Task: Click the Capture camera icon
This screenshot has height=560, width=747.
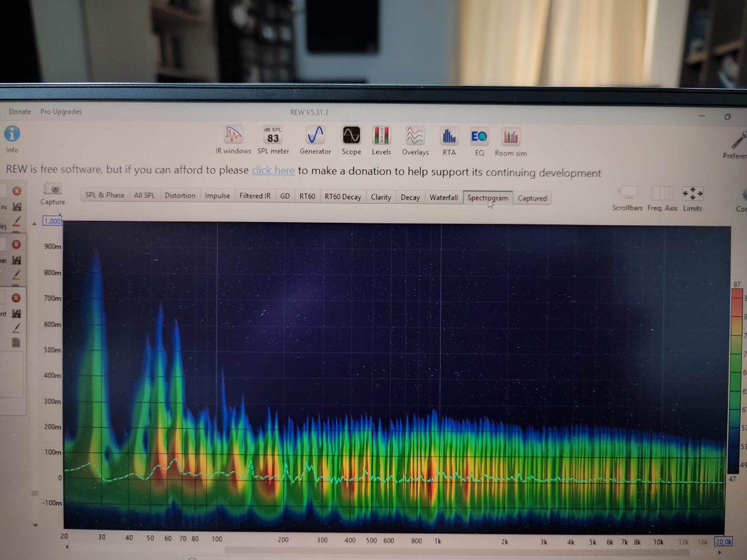Action: 53,189
